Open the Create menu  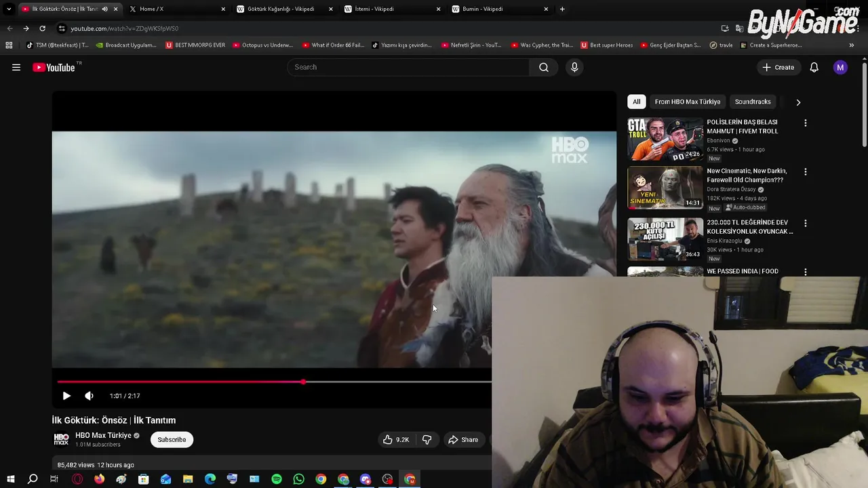(x=778, y=67)
